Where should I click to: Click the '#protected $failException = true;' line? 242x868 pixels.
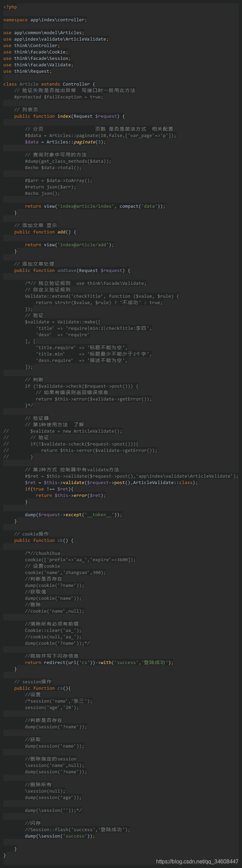coord(58,97)
